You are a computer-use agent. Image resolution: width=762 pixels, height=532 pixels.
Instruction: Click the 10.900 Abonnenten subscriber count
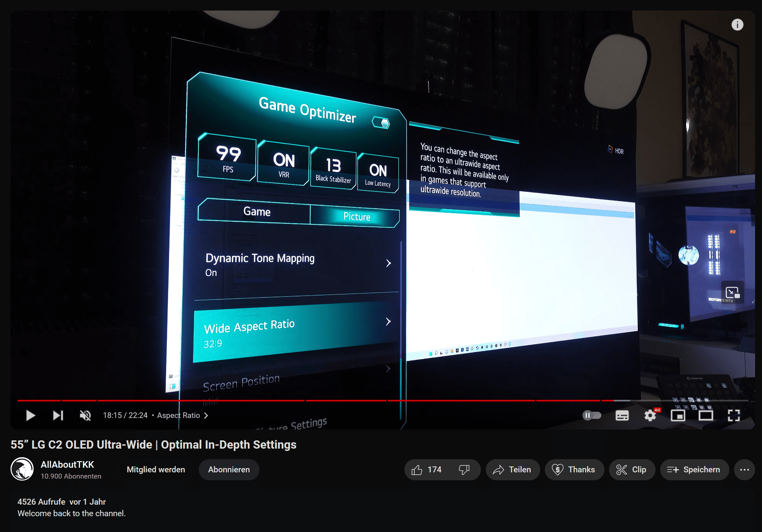tap(71, 476)
